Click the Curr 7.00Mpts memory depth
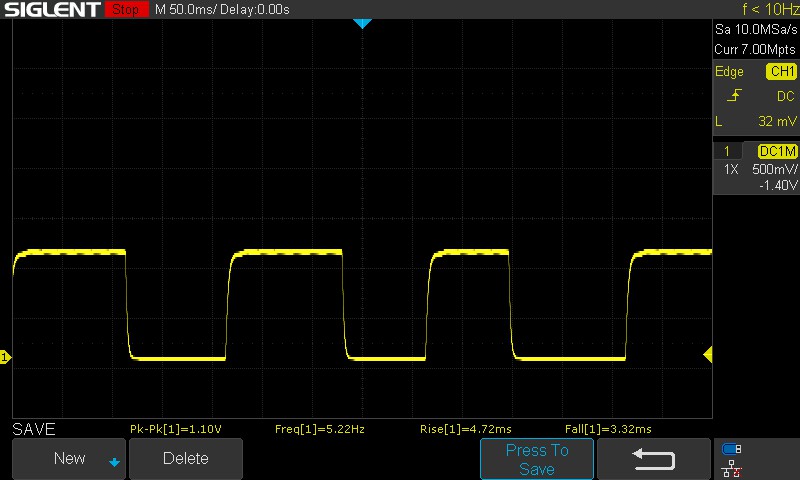Screen dimensions: 800x480 [755, 49]
